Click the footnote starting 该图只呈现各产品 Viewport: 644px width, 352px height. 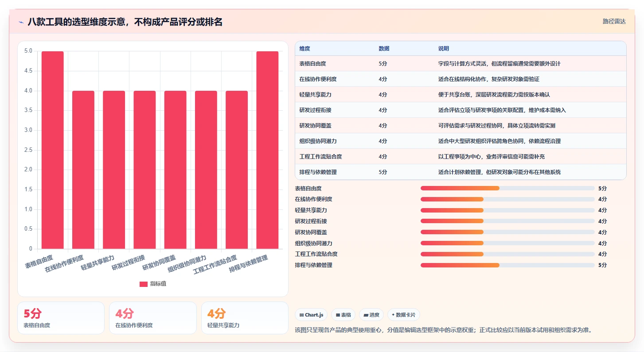[x=443, y=330]
